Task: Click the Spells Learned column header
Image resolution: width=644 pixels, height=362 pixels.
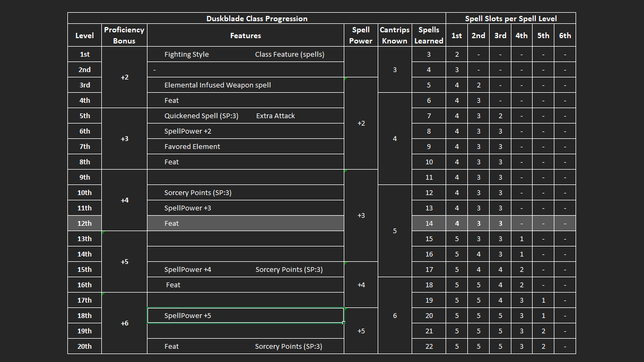Action: [x=429, y=36]
